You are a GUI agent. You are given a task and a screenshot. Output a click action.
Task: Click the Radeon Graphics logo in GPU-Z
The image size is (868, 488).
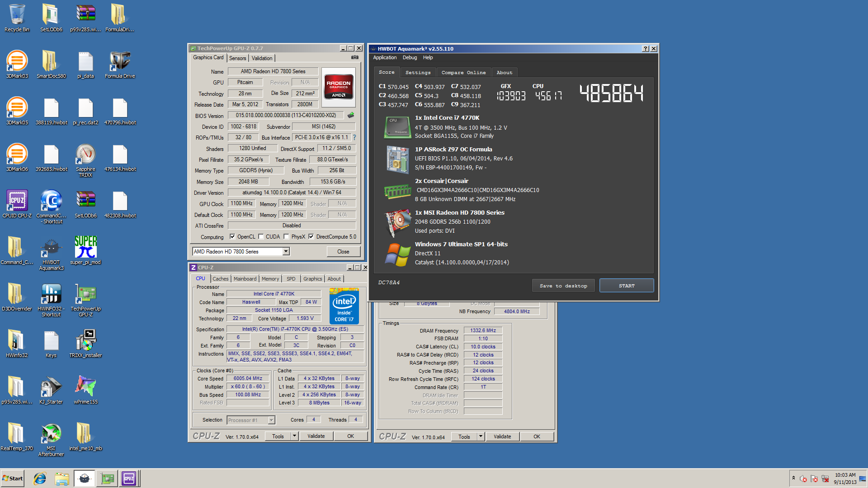coord(339,87)
